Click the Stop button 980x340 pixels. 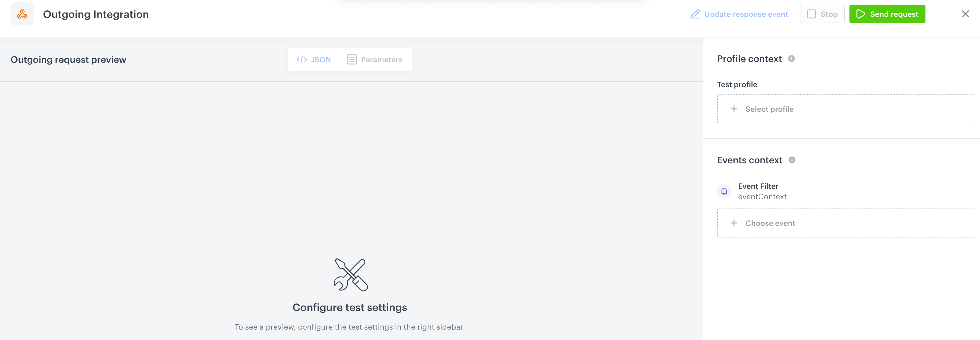point(822,14)
